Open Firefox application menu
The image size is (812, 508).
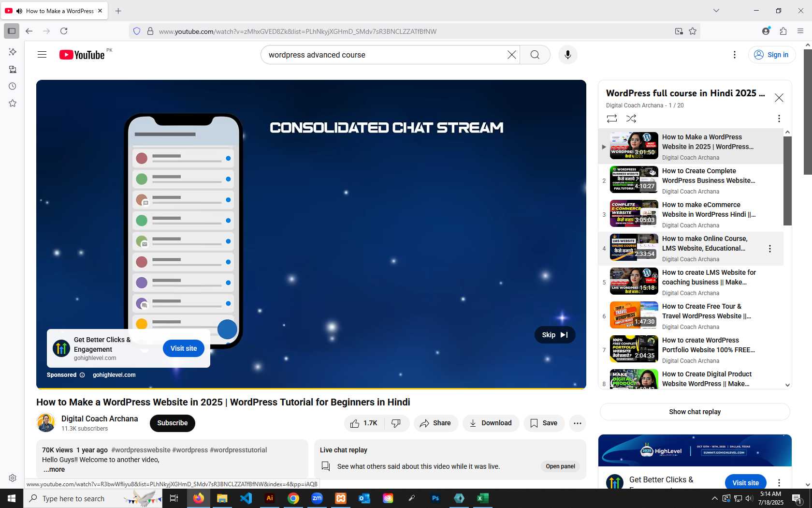click(x=800, y=31)
